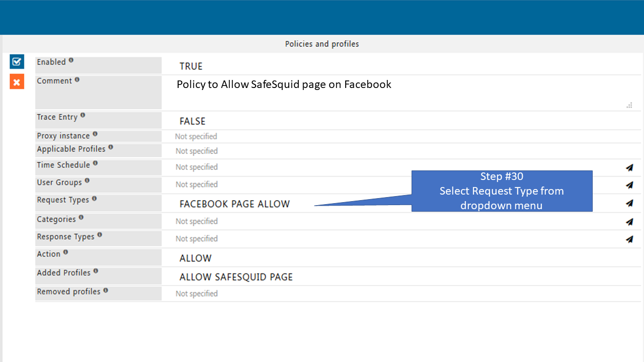
Task: Open Request Types dropdown showing FACEBOOK PAGE ALLOW
Action: [x=234, y=204]
